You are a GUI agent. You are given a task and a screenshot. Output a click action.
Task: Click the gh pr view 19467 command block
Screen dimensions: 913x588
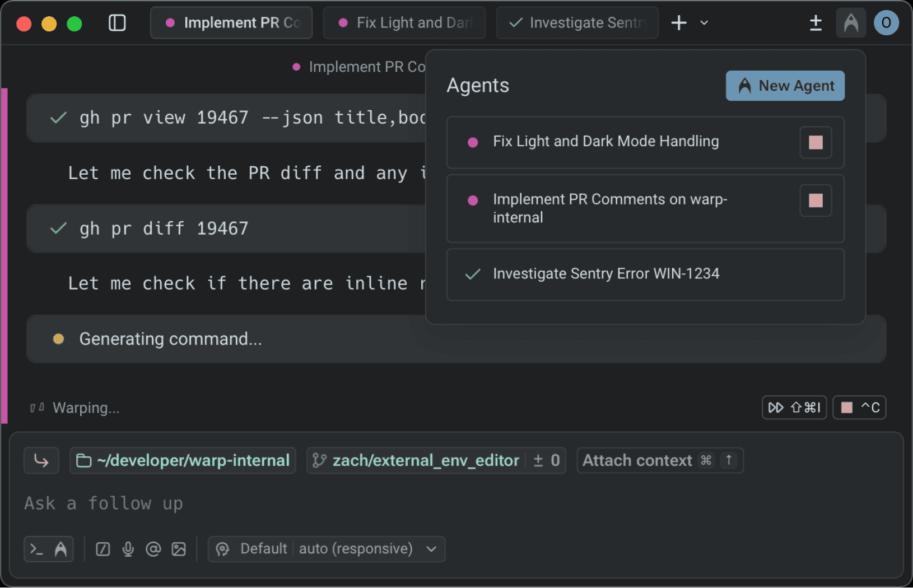[226, 118]
